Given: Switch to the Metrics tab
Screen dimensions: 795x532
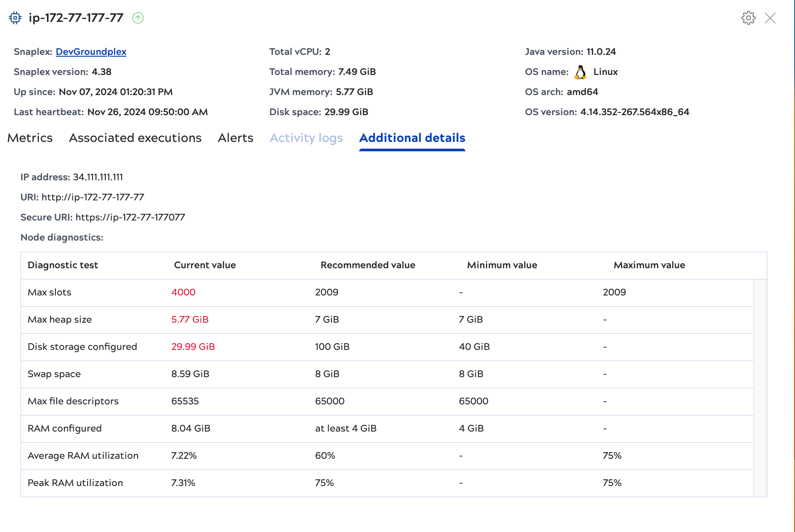Looking at the screenshot, I should click(x=30, y=138).
